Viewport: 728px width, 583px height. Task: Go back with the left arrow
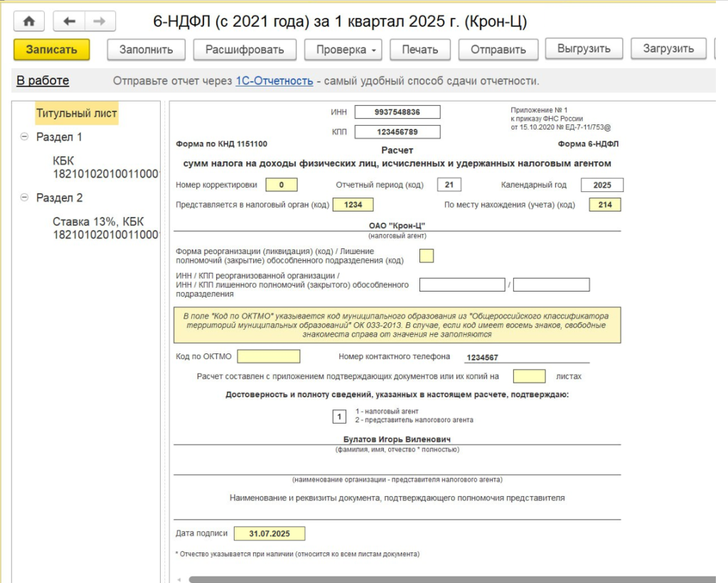coord(69,21)
